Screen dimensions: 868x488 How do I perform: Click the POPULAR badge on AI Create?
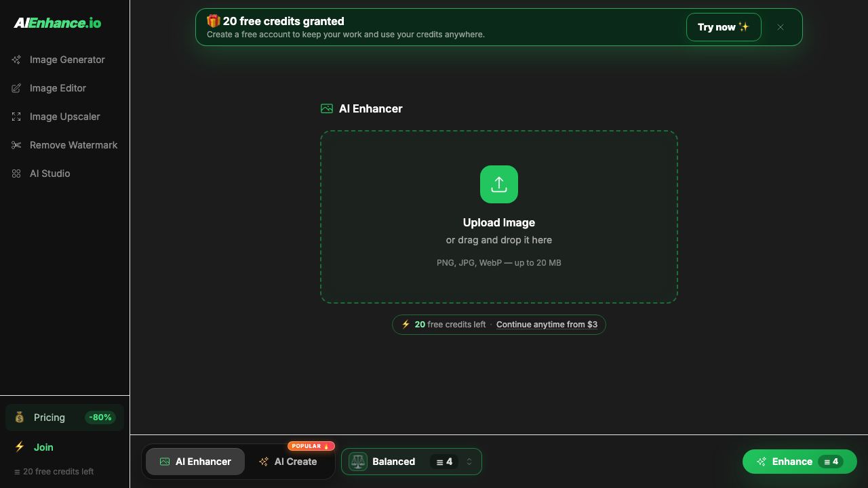[x=311, y=446]
